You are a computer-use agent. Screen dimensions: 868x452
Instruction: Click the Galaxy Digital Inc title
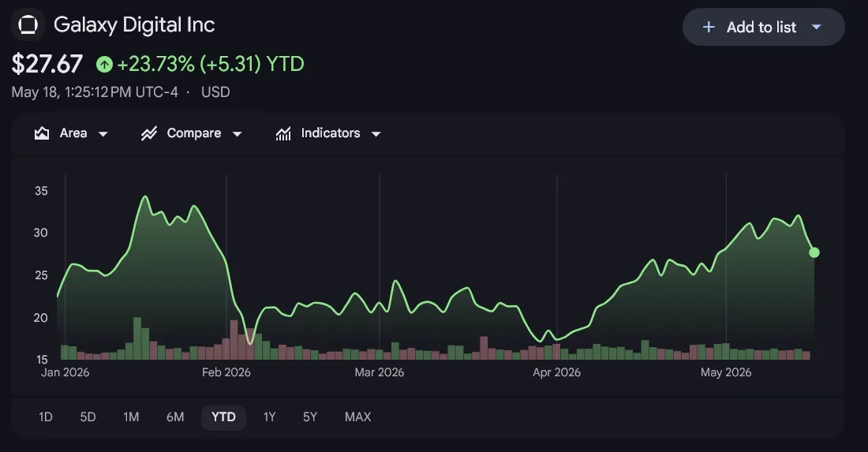coord(134,25)
